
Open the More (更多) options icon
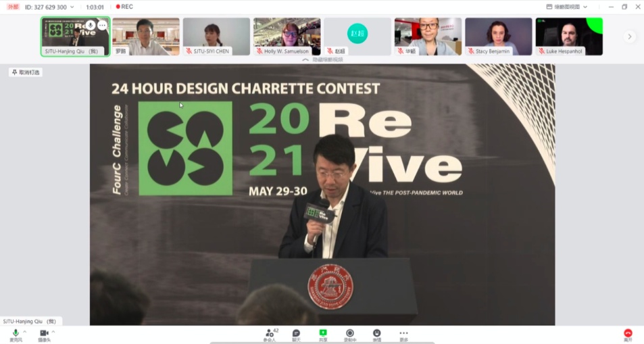(x=403, y=334)
